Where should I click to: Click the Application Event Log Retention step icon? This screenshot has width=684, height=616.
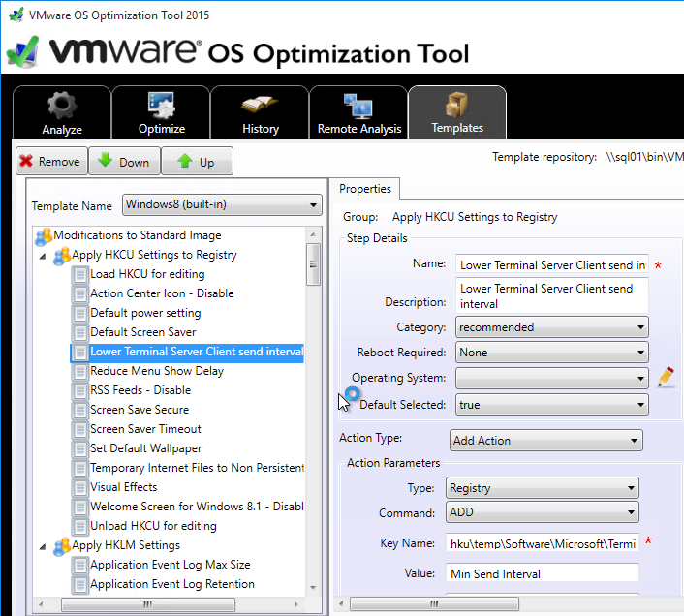coord(79,585)
